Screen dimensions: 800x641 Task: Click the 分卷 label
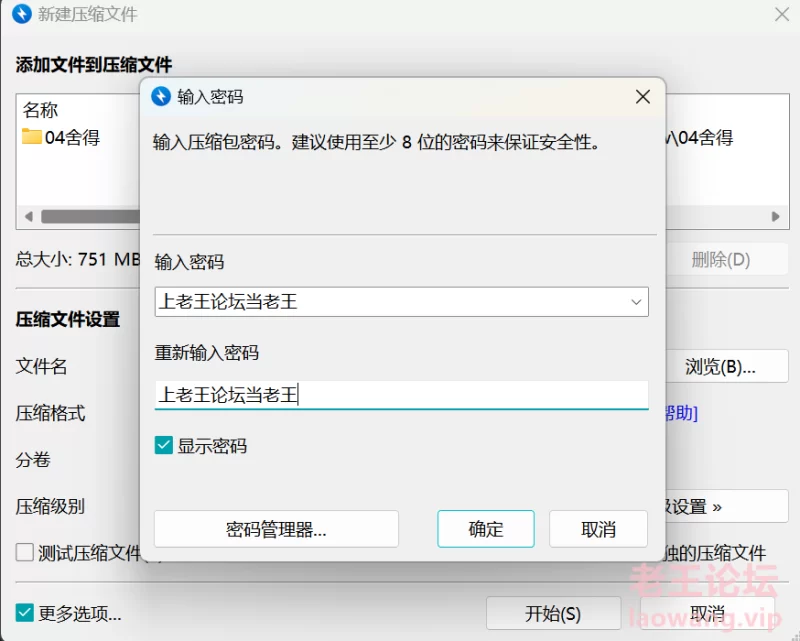click(33, 459)
